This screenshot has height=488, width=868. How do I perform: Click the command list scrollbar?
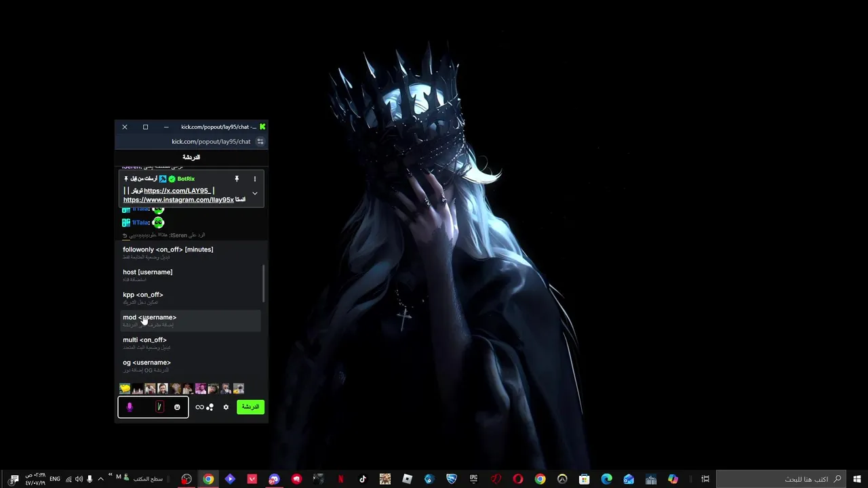[263, 284]
